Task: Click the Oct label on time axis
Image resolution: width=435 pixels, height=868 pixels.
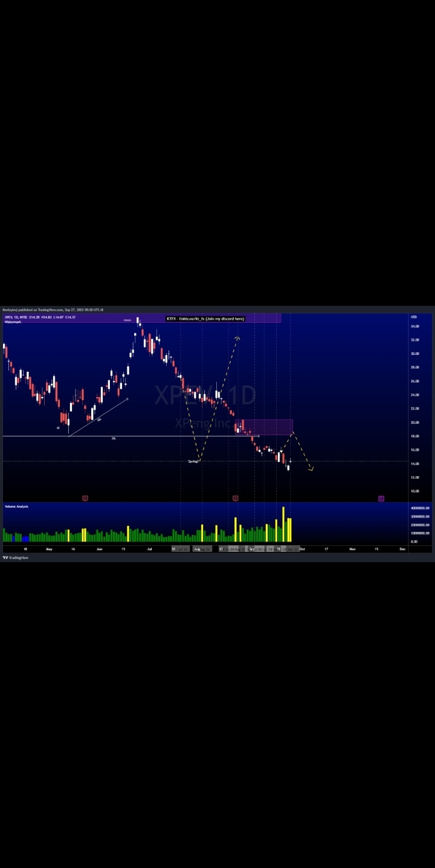Action: 302,549
